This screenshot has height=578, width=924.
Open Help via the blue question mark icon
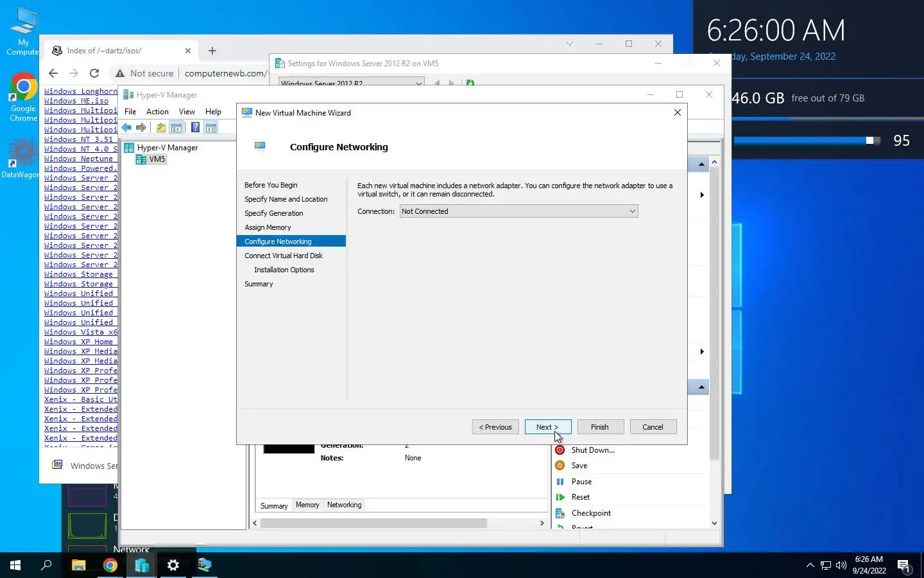click(195, 128)
